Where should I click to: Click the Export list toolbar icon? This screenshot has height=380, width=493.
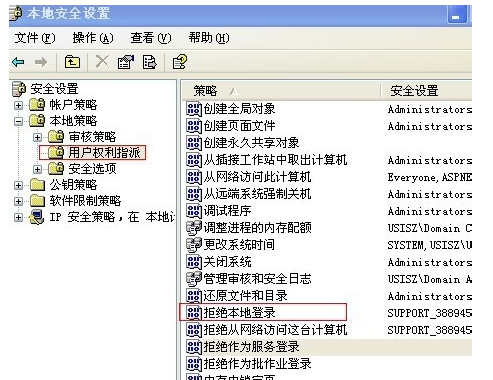click(149, 62)
